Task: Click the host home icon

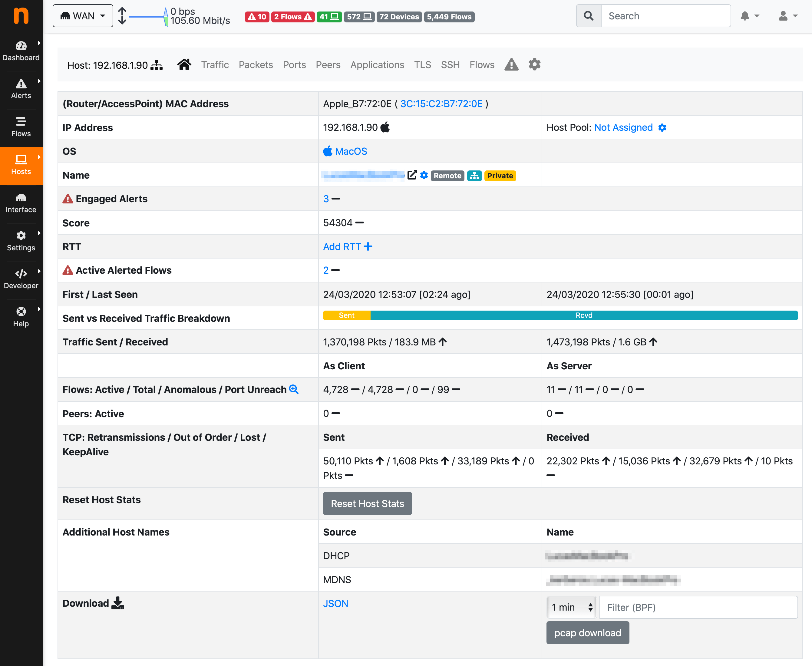Action: coord(184,64)
